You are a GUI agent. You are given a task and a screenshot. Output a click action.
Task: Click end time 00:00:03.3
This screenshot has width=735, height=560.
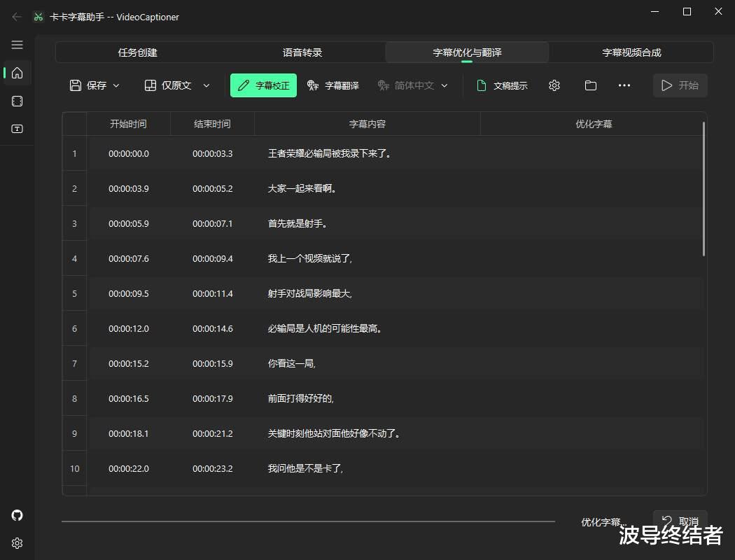pyautogui.click(x=212, y=154)
